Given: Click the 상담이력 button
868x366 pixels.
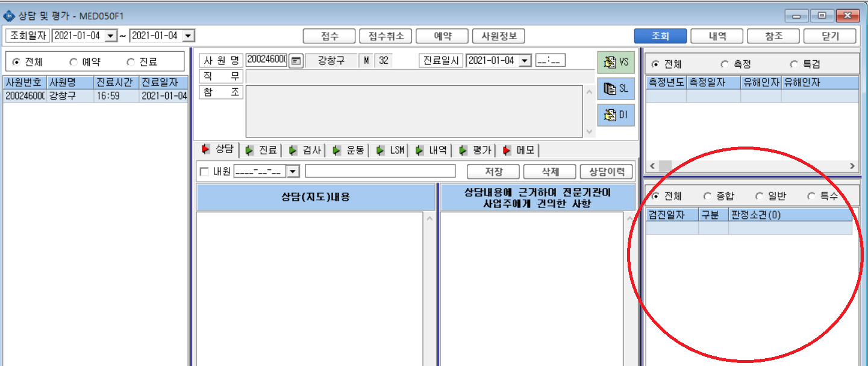Looking at the screenshot, I should tap(607, 172).
